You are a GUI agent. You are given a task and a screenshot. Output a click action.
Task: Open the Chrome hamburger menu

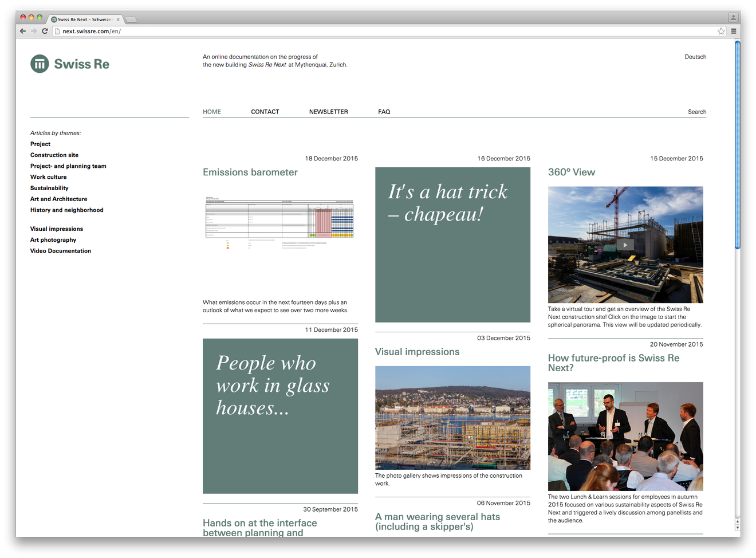click(x=733, y=31)
